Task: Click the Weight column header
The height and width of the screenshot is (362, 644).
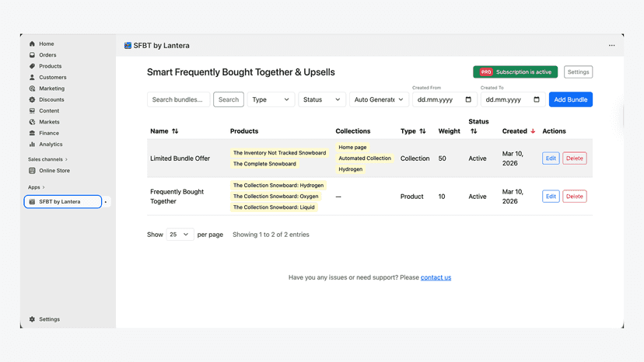Action: tap(449, 131)
